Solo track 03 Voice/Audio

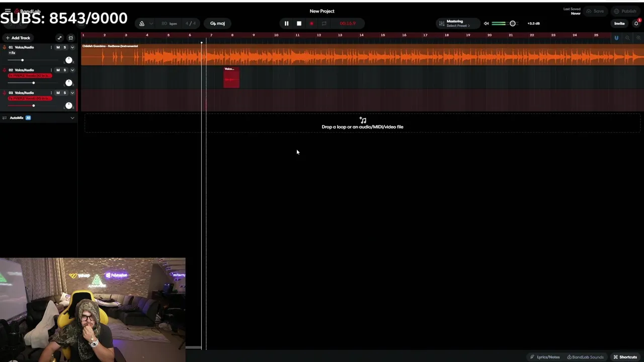tap(64, 93)
